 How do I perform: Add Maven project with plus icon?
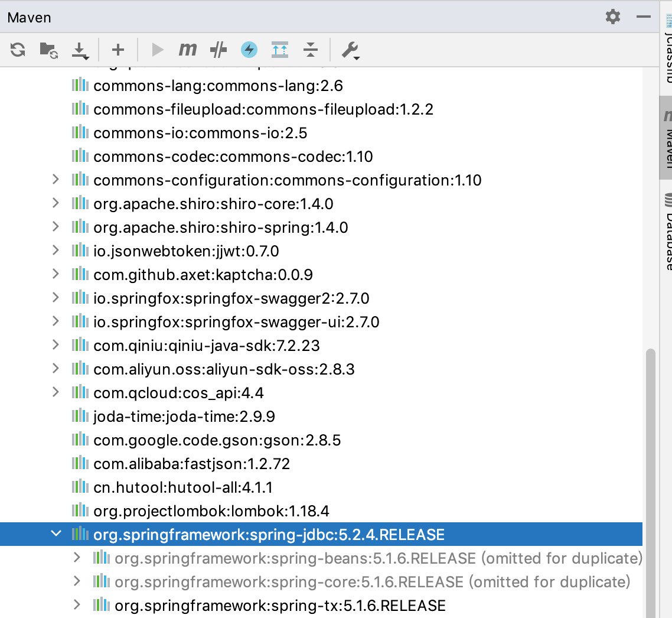(118, 50)
